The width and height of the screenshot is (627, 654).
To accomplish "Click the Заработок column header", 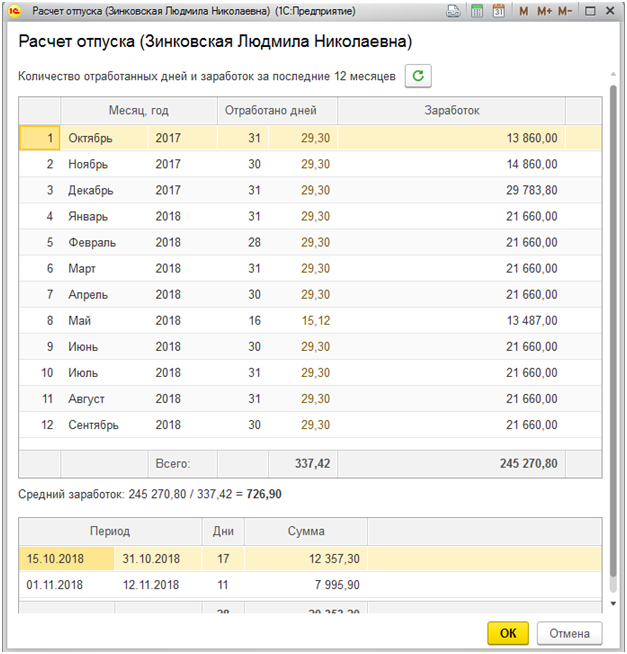I will (451, 111).
